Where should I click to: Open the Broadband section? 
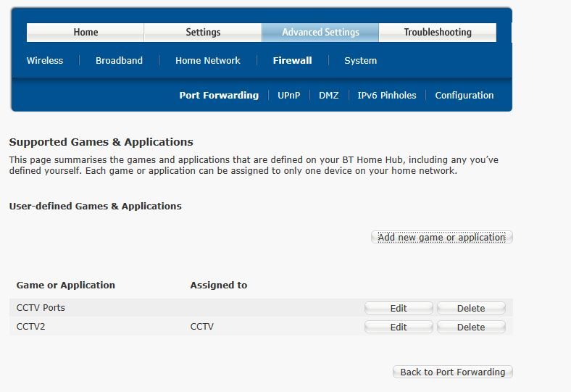pos(119,60)
